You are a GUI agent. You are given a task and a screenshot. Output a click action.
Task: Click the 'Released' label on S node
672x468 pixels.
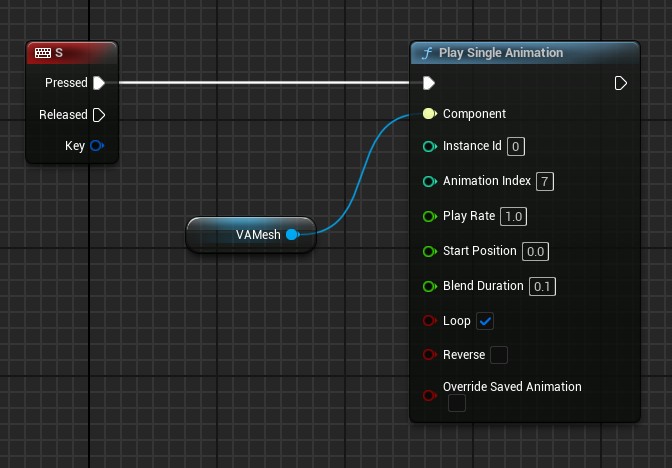coord(63,115)
